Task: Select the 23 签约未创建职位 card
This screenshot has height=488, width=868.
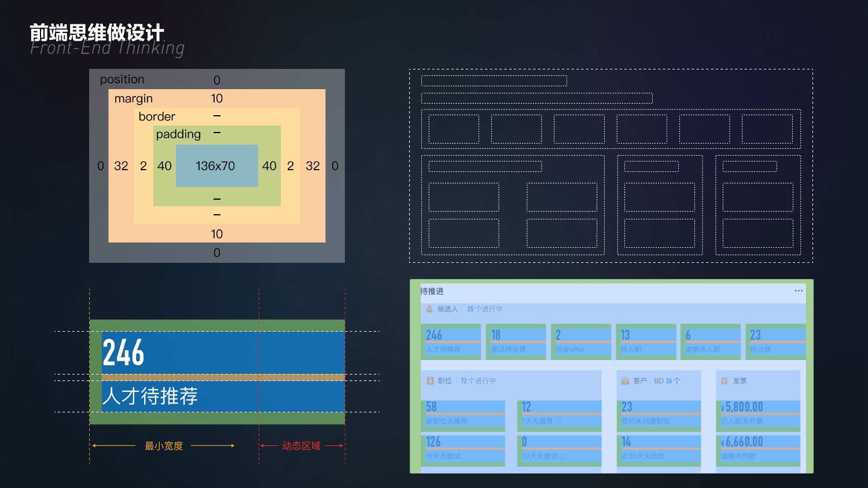Action: 659,414
